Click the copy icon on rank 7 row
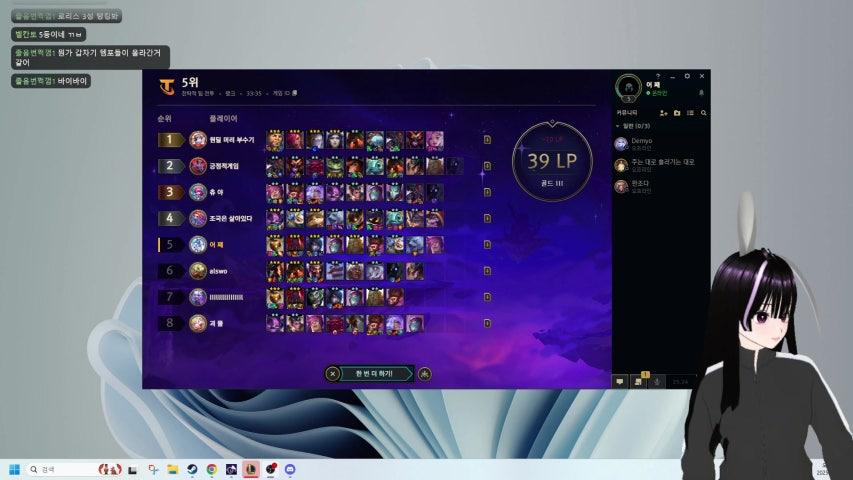853x480 pixels. [487, 297]
